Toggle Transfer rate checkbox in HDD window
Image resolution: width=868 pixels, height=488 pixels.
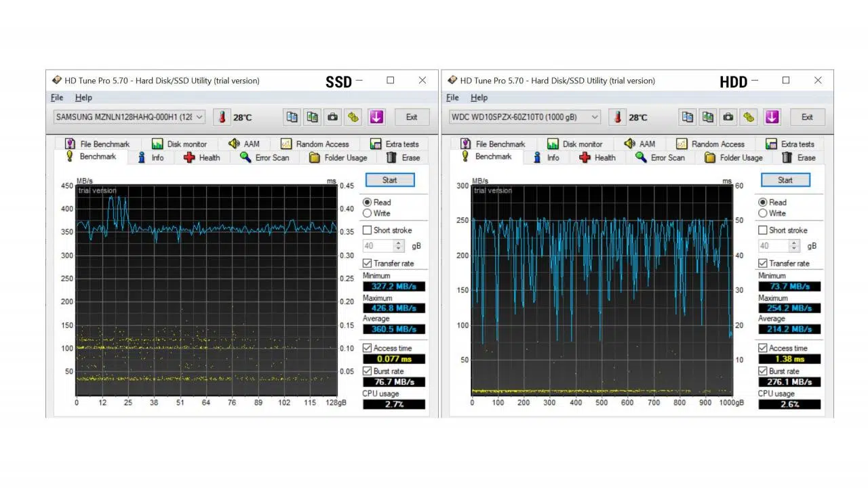click(x=762, y=263)
